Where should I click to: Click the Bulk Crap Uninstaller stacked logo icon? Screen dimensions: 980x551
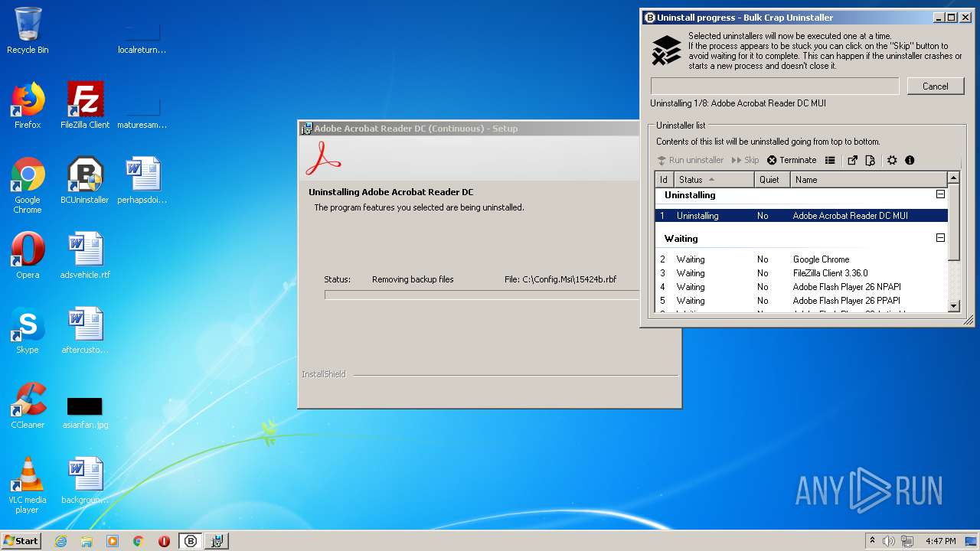click(x=666, y=51)
